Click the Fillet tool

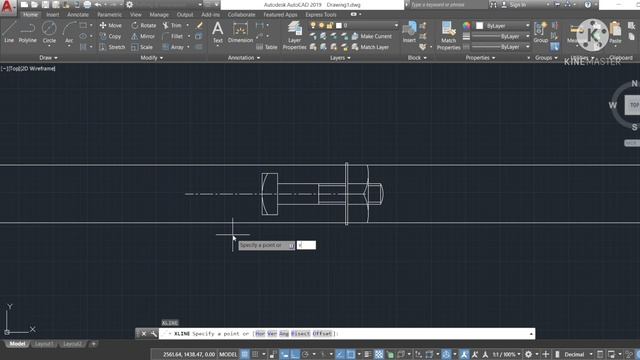point(173,36)
